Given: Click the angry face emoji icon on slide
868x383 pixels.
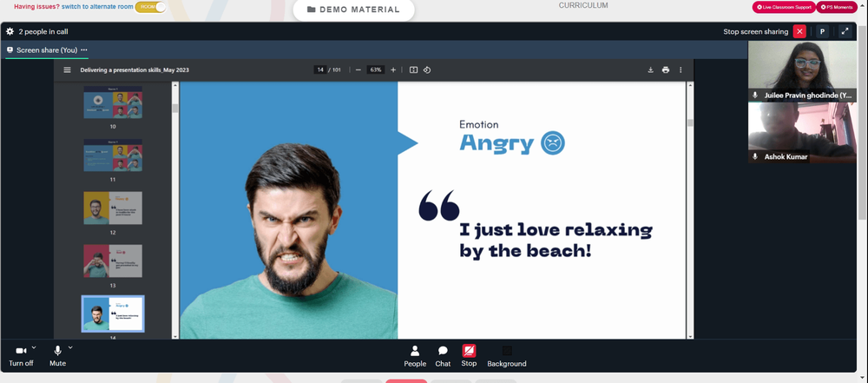Looking at the screenshot, I should pos(552,143).
